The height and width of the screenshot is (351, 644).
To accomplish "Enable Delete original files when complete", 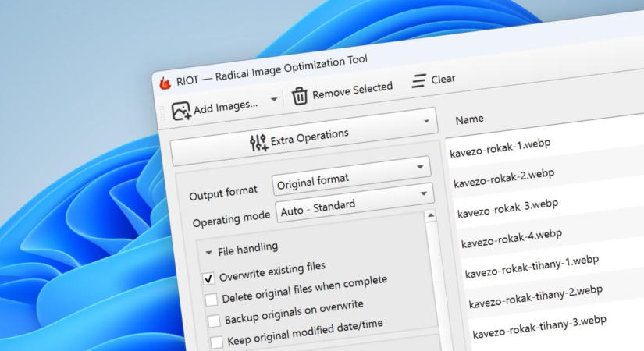I will pos(211,300).
